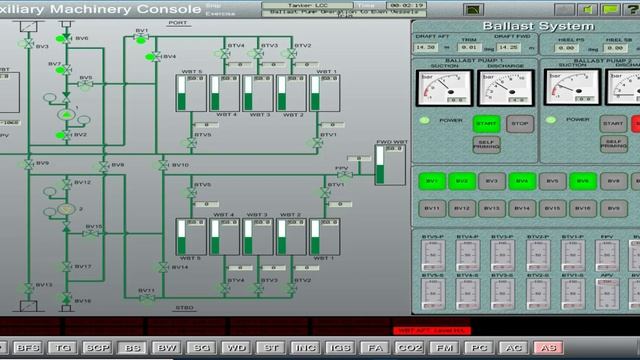Open the pink AS tab

click(548, 347)
